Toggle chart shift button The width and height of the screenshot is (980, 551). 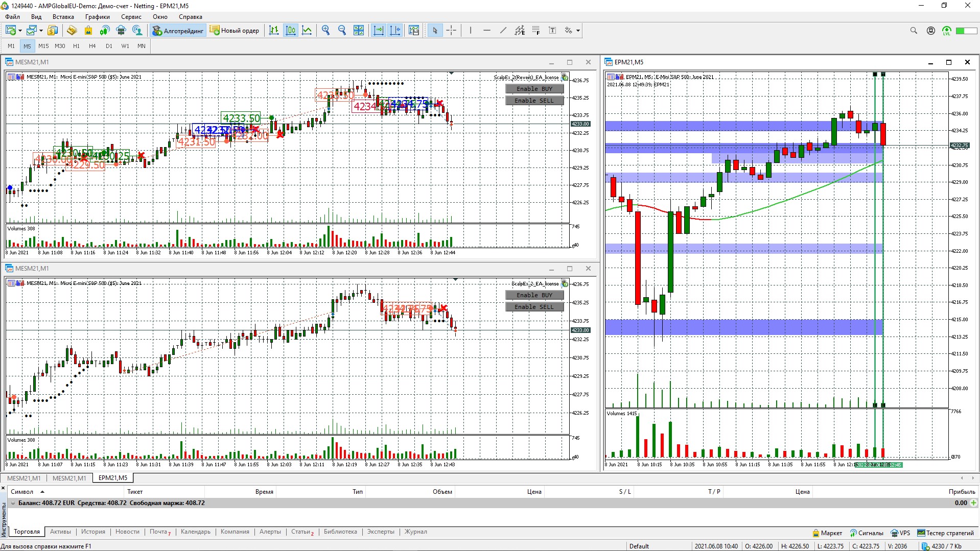coord(395,31)
